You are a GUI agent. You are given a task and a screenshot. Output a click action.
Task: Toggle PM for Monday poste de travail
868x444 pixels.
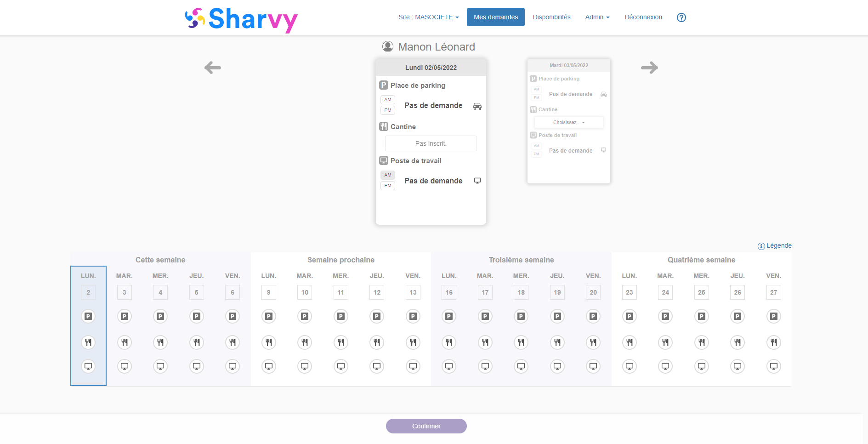(x=388, y=186)
